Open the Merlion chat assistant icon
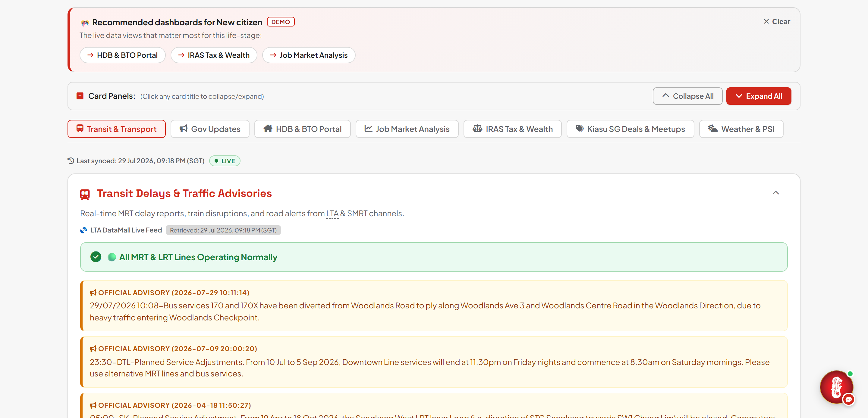The image size is (868, 418). tap(836, 387)
